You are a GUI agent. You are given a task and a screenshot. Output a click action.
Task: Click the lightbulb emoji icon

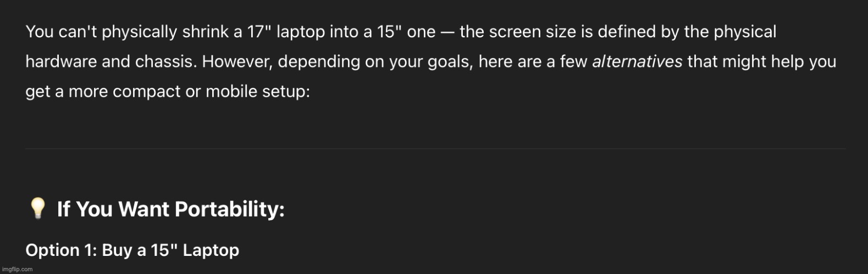click(x=37, y=209)
